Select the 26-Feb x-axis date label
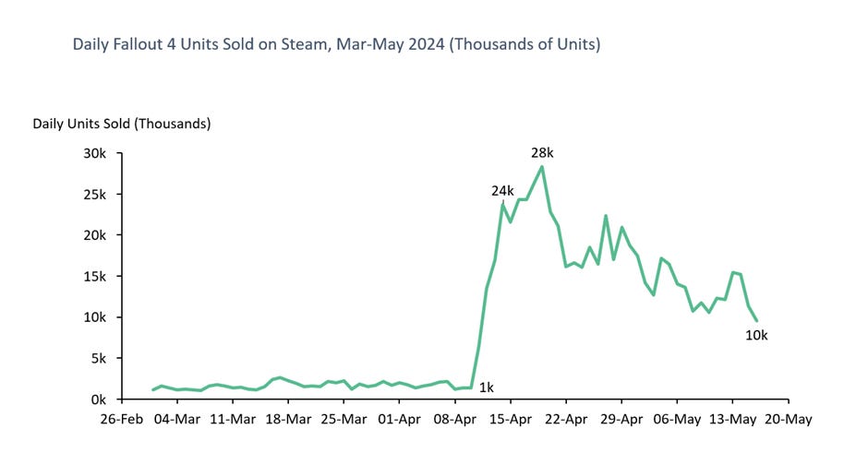This screenshot has height=465, width=868. (121, 421)
